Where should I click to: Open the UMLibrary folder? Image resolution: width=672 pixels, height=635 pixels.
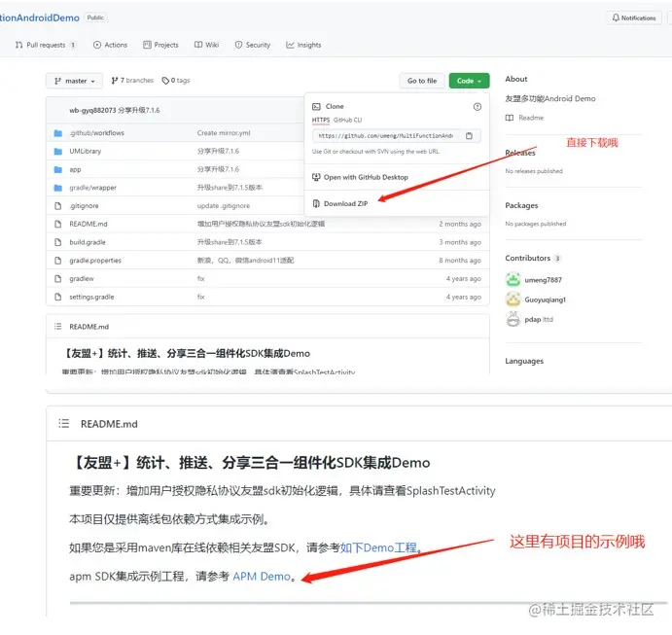(x=86, y=152)
